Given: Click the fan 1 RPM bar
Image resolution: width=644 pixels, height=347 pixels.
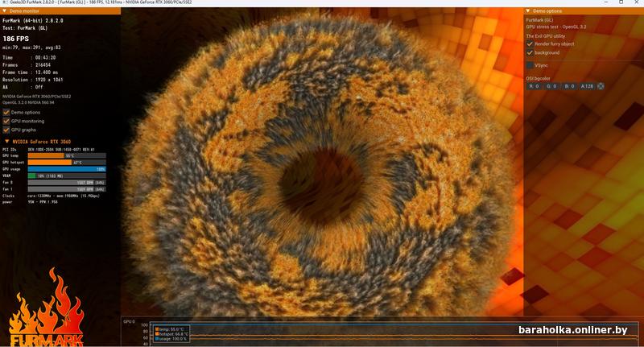Looking at the screenshot, I should (x=67, y=189).
